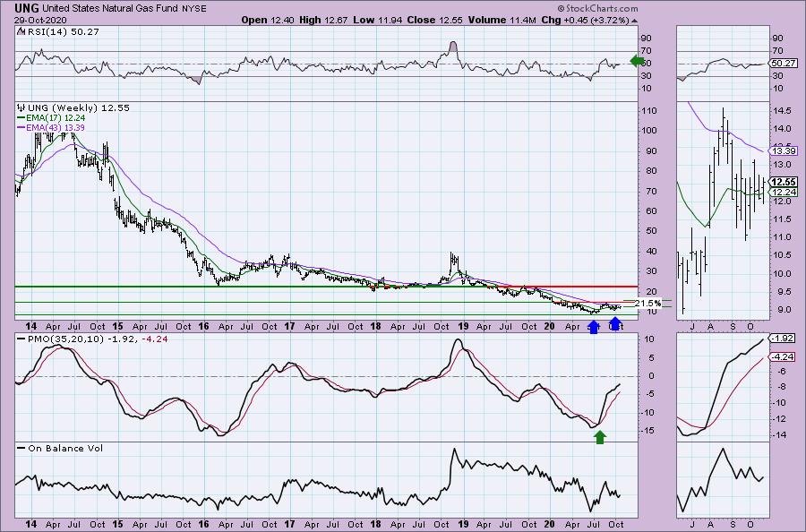Click the -15 label on PMO axis

click(x=649, y=431)
